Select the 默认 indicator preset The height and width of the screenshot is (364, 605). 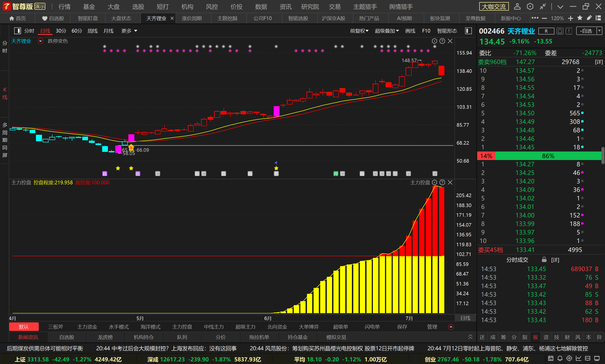point(24,327)
